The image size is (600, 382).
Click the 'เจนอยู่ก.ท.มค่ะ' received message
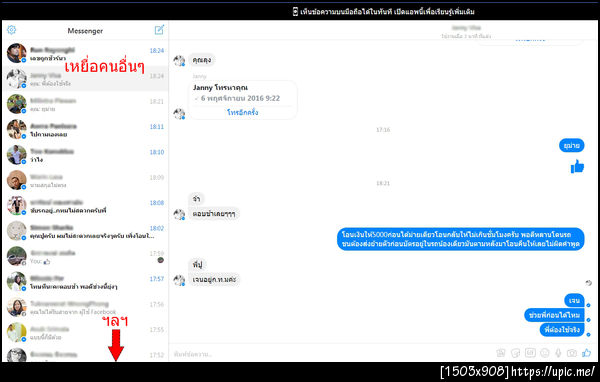coord(214,280)
